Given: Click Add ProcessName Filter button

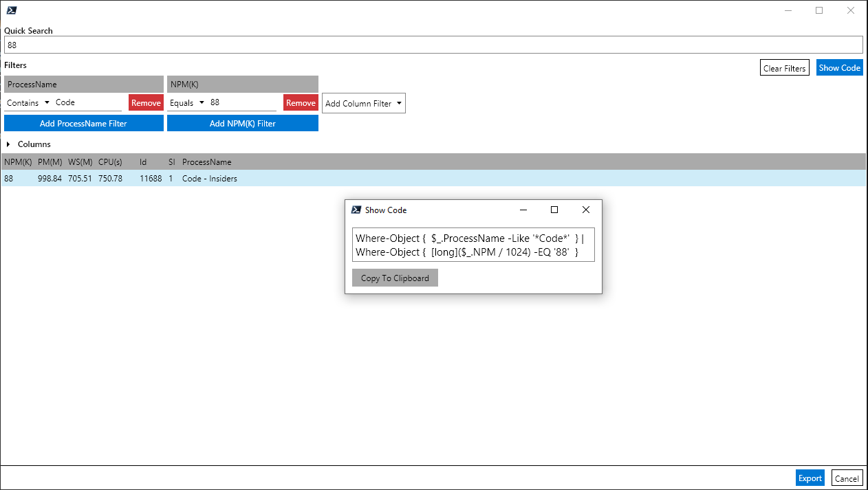Looking at the screenshot, I should click(x=83, y=124).
